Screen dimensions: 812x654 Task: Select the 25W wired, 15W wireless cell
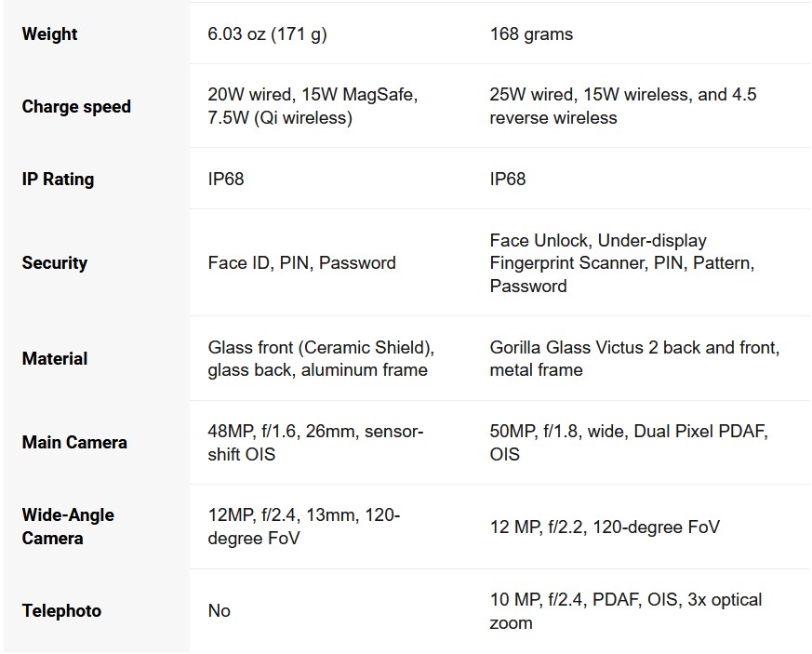tap(622, 106)
